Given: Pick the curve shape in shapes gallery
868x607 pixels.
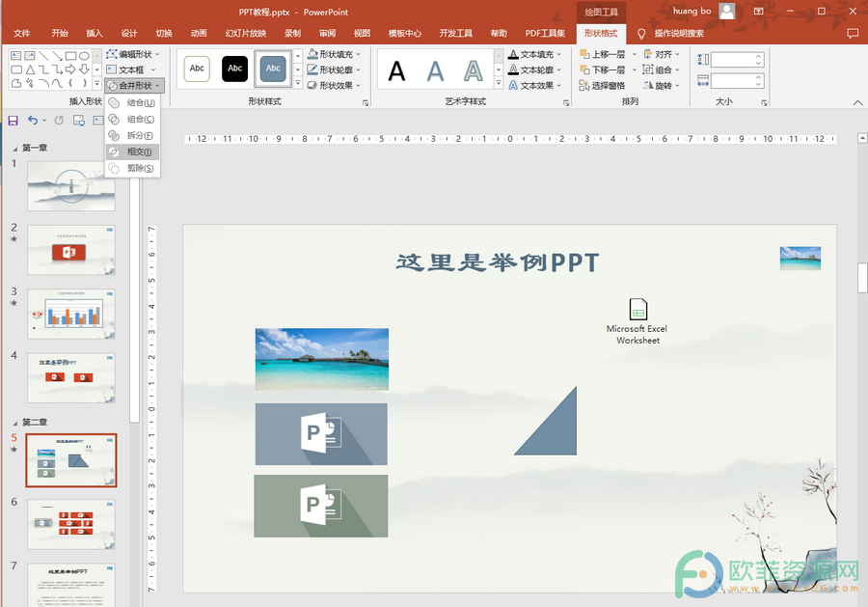Looking at the screenshot, I should (57, 84).
